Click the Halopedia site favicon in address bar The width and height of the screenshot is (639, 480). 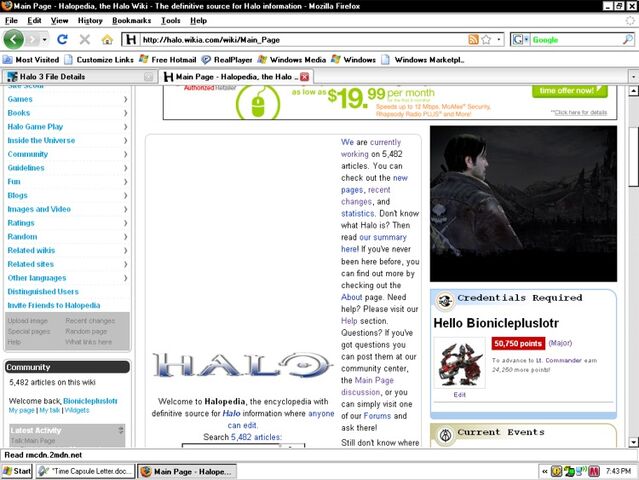click(x=131, y=40)
